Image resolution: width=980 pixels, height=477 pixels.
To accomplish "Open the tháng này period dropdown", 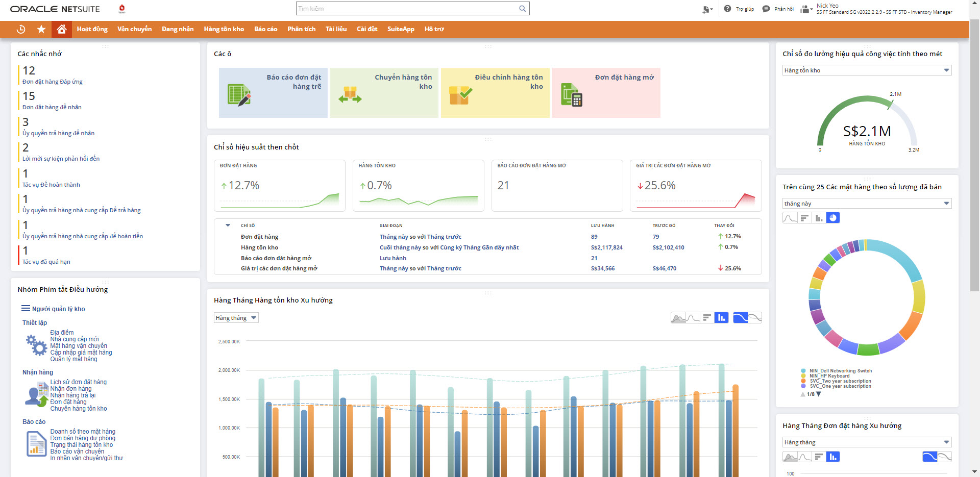I will coord(867,204).
